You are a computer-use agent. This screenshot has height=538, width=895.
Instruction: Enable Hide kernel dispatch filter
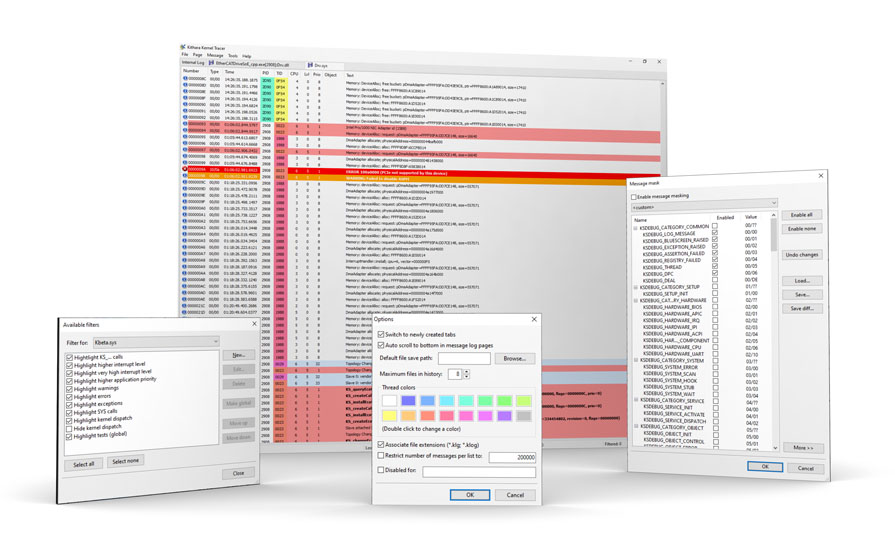(69, 428)
